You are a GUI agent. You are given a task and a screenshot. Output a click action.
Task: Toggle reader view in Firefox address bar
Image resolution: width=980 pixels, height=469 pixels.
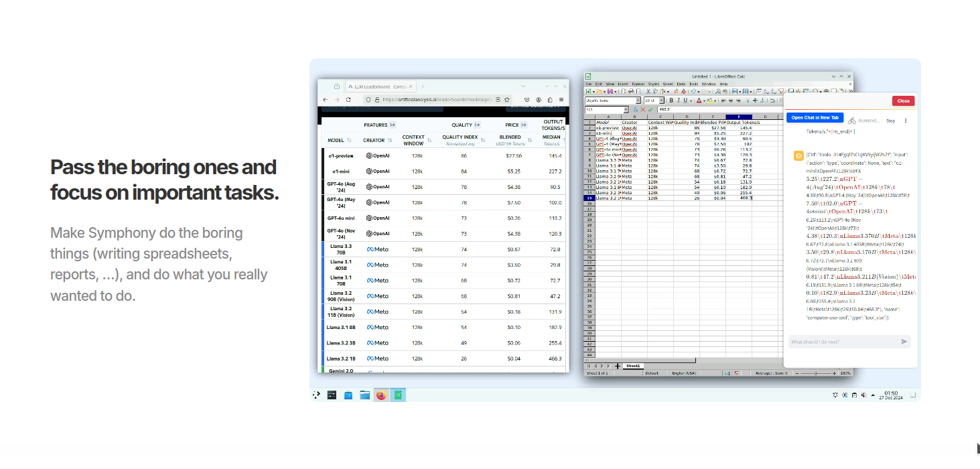pyautogui.click(x=498, y=100)
